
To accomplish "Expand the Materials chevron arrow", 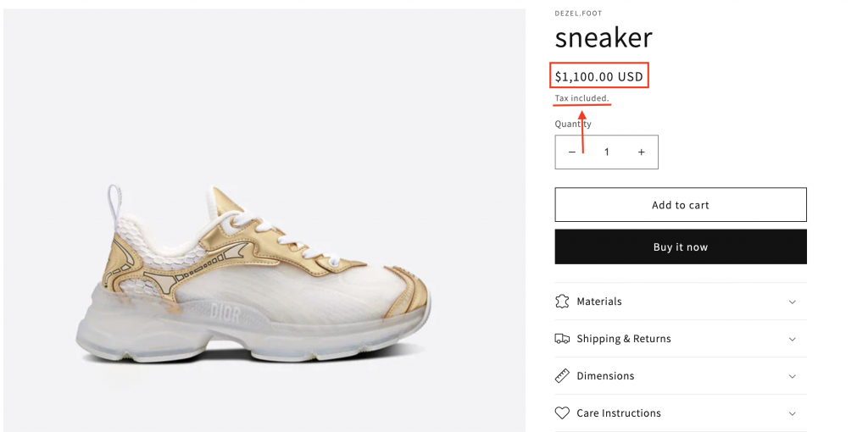I will point(793,302).
